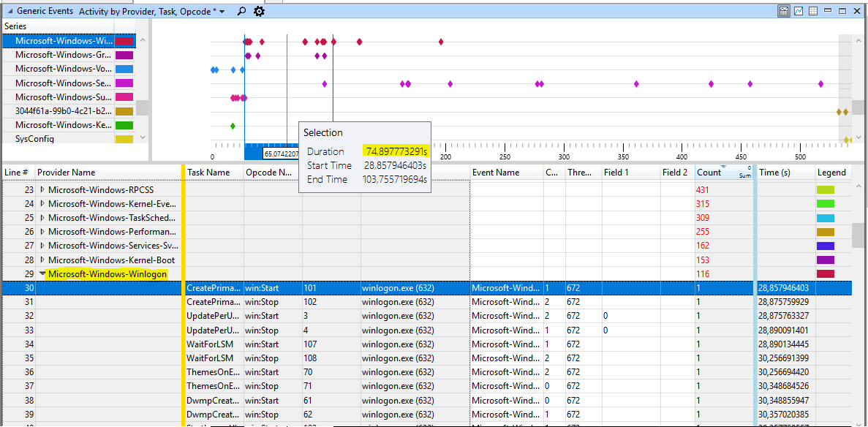Collapse Generic Events panel with title triangle
868x427 pixels.
tap(10, 11)
